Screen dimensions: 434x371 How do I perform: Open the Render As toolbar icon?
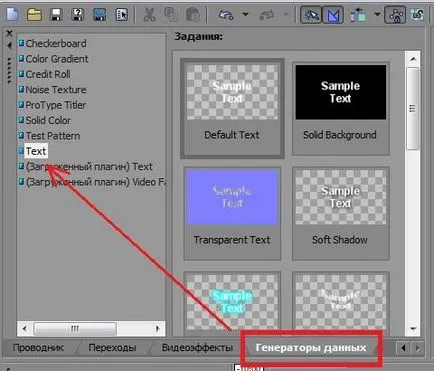click(99, 15)
